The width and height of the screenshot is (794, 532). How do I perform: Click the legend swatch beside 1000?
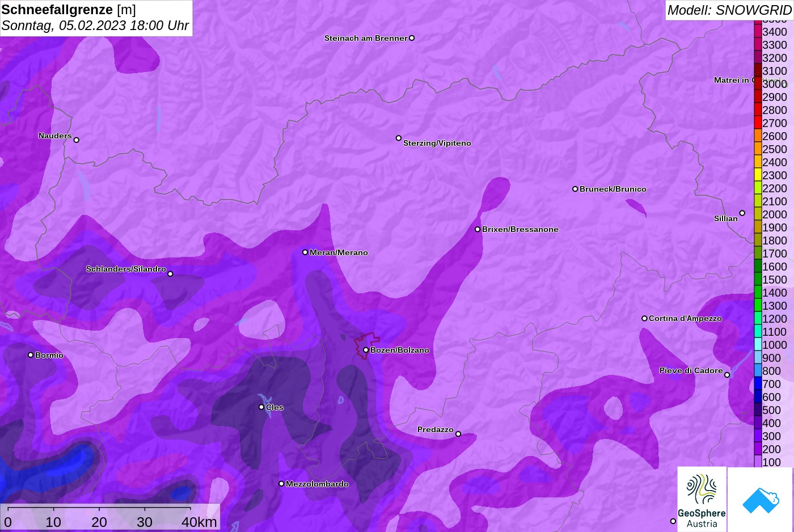[758, 344]
